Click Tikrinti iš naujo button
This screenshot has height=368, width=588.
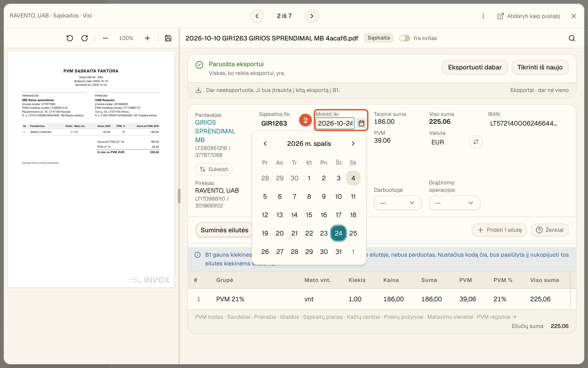pyautogui.click(x=540, y=67)
